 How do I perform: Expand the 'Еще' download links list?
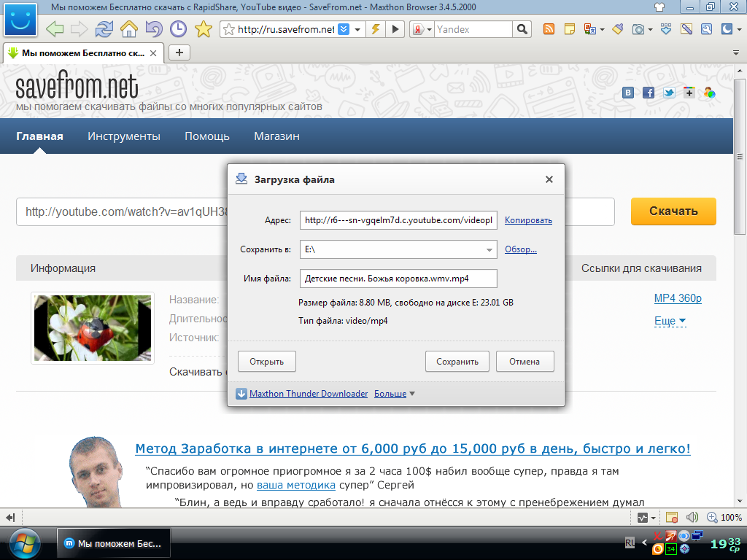[x=670, y=321]
